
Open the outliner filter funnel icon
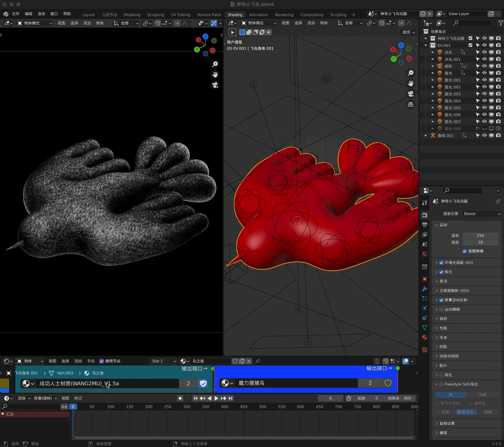500,23
